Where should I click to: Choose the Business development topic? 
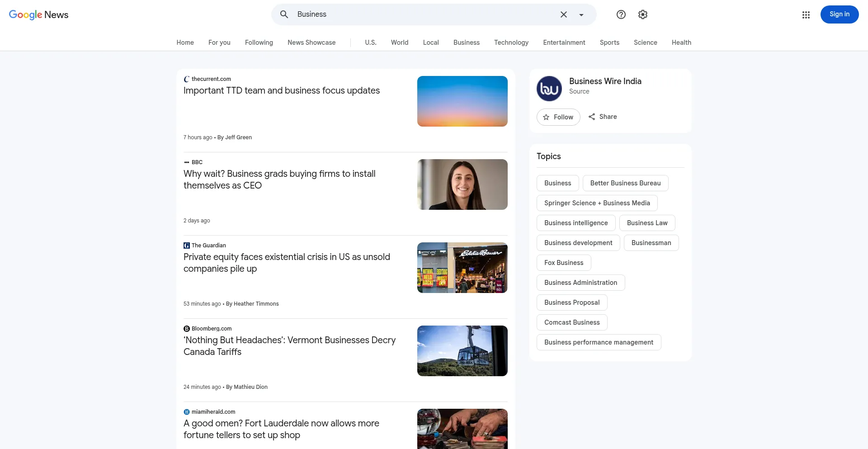pos(578,243)
